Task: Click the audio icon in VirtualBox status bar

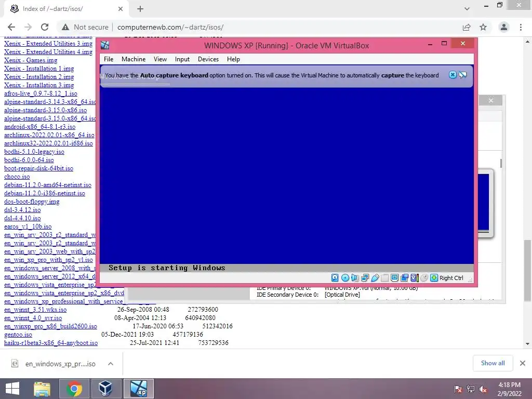Action: point(355,278)
